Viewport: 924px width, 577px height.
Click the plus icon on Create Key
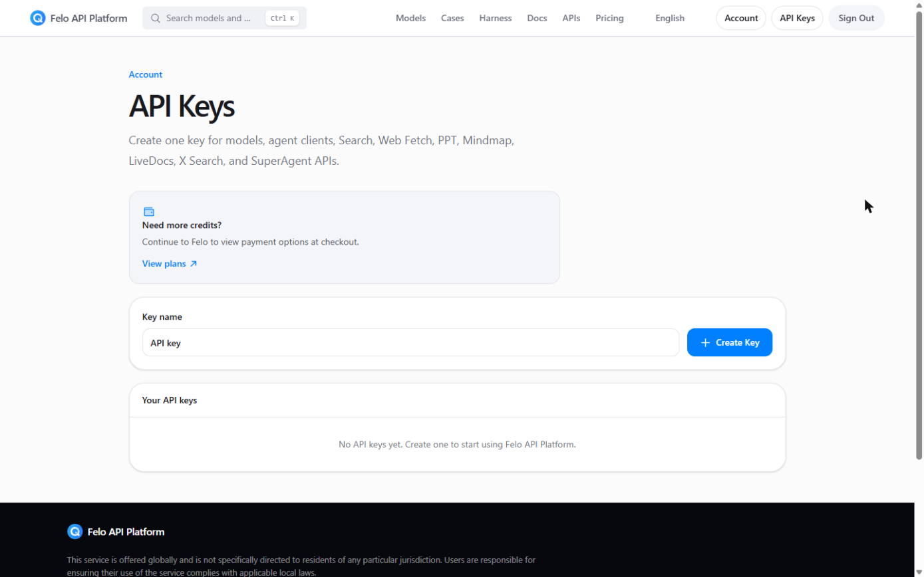(706, 342)
